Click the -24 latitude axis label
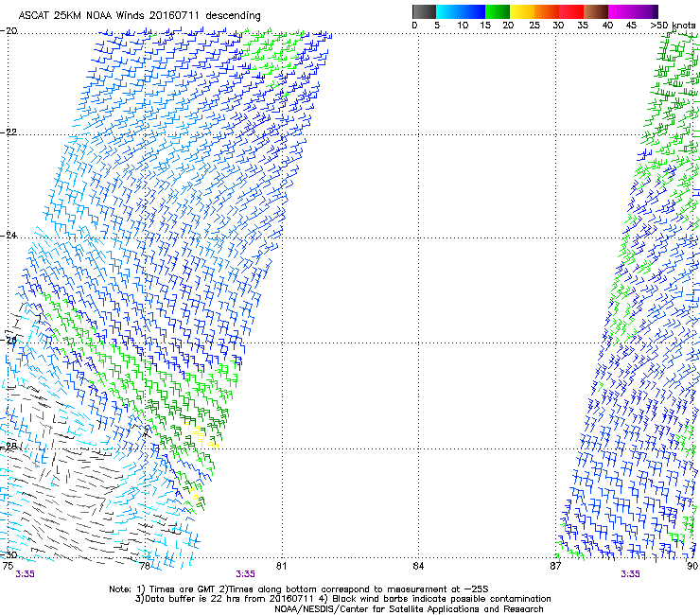Screen dimensions: 700x615 pyautogui.click(x=9, y=236)
